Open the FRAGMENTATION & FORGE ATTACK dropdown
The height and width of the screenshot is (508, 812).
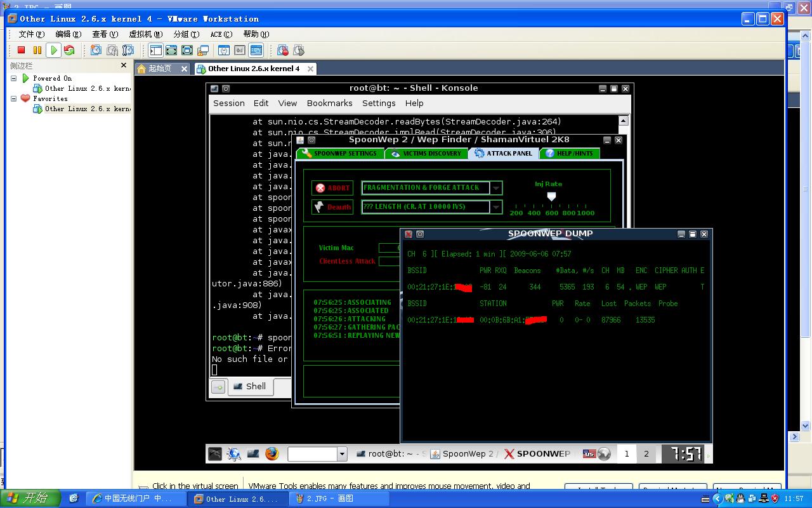tap(496, 188)
